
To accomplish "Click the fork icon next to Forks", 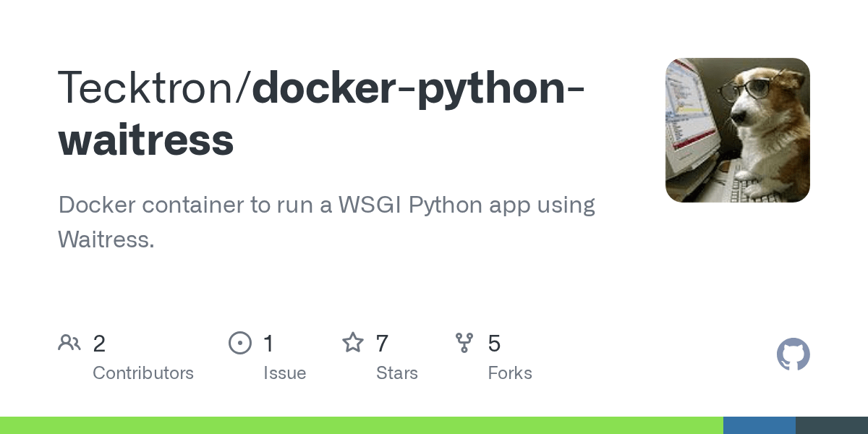I will (x=464, y=343).
